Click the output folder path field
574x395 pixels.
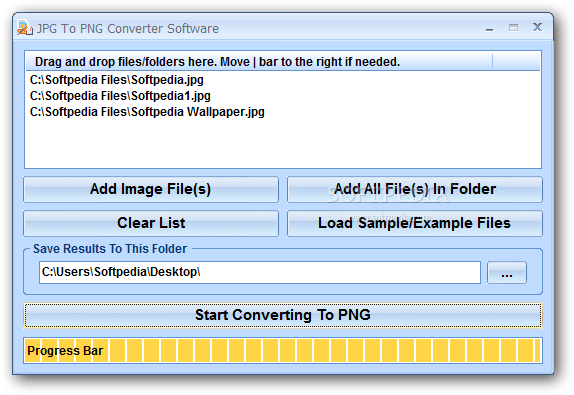tap(260, 272)
